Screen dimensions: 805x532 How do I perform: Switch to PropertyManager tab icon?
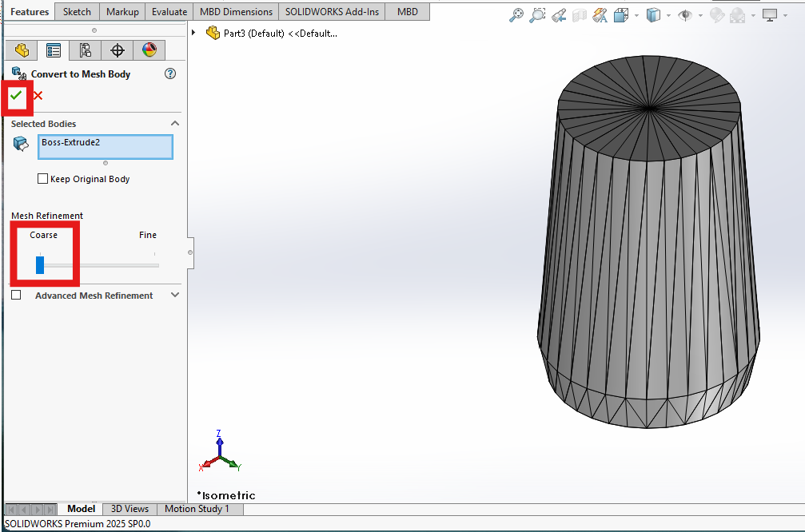54,50
